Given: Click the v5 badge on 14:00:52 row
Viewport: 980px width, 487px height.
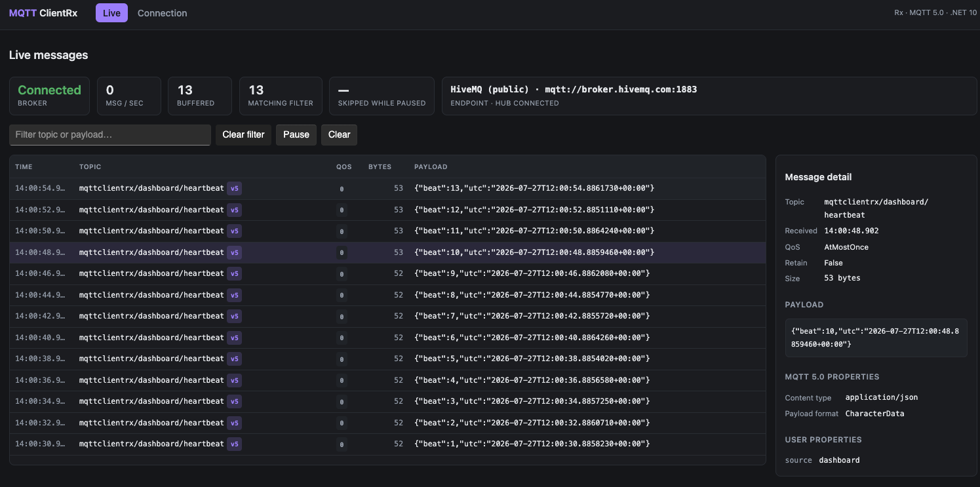Looking at the screenshot, I should 235,210.
